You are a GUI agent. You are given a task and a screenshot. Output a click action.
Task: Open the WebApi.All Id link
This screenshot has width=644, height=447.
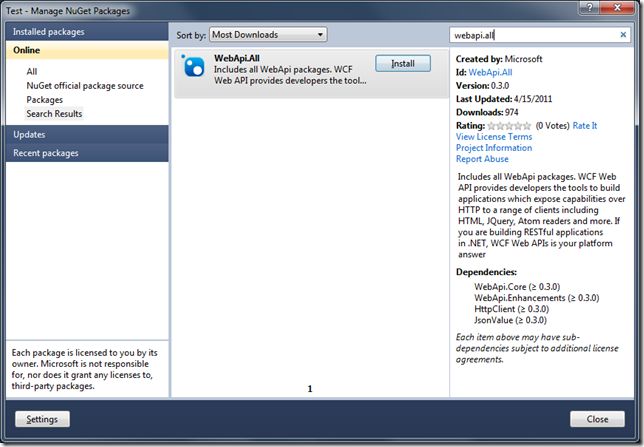[x=490, y=72]
